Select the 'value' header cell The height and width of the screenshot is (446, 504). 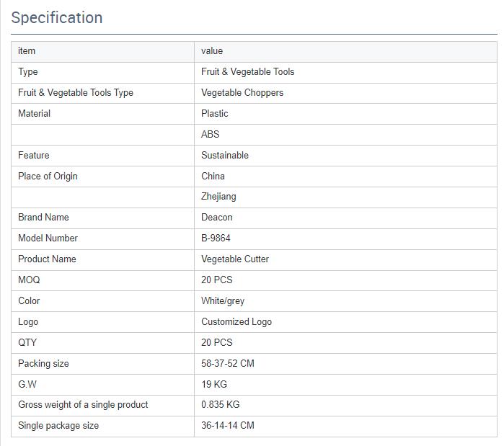[345, 51]
